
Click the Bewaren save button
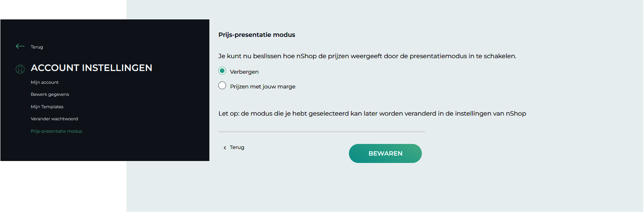click(x=385, y=153)
